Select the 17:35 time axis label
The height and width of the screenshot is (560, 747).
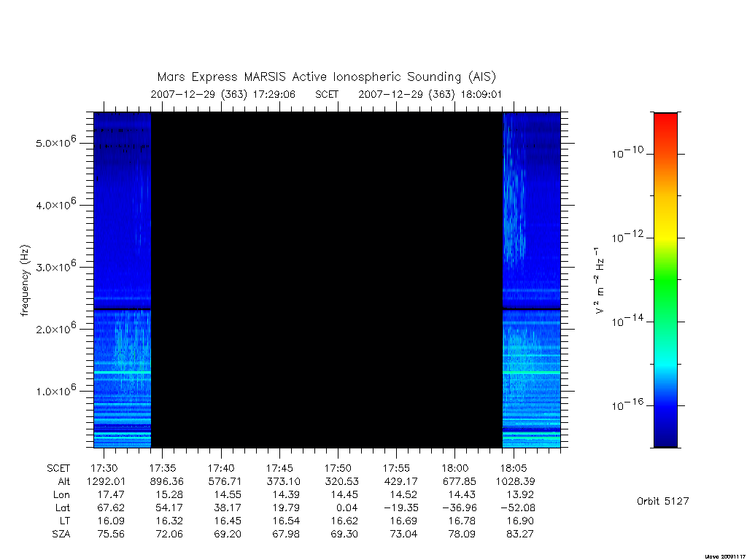click(163, 468)
